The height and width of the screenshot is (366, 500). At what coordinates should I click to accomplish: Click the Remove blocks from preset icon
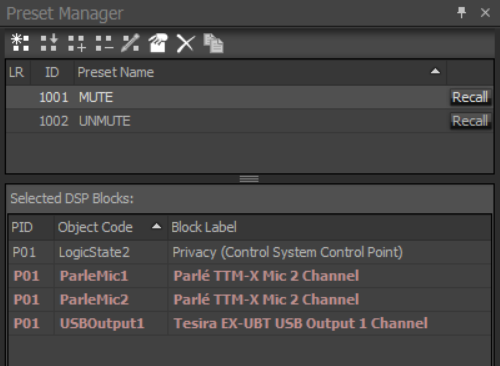(104, 43)
